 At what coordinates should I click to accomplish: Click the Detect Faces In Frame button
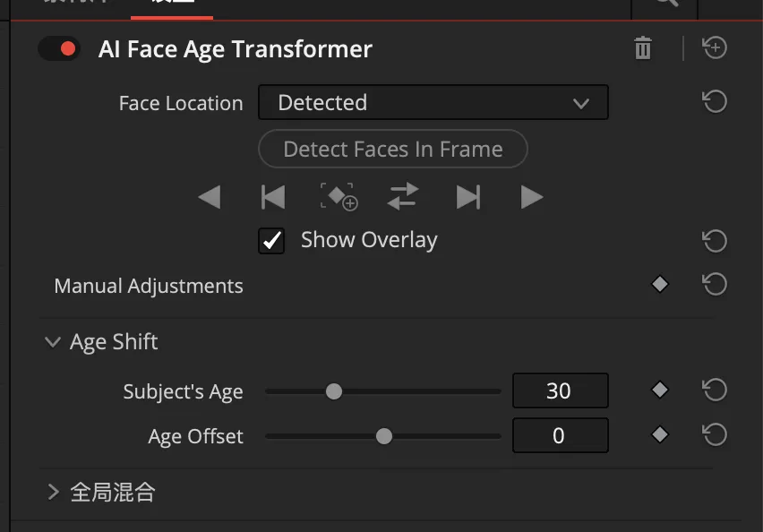click(393, 150)
